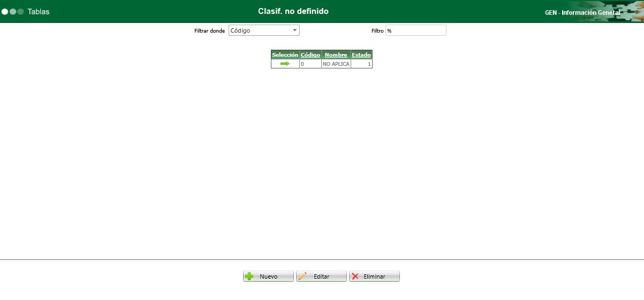Click the Estado cell with value 1
This screenshot has height=300, width=644.
coord(361,64)
